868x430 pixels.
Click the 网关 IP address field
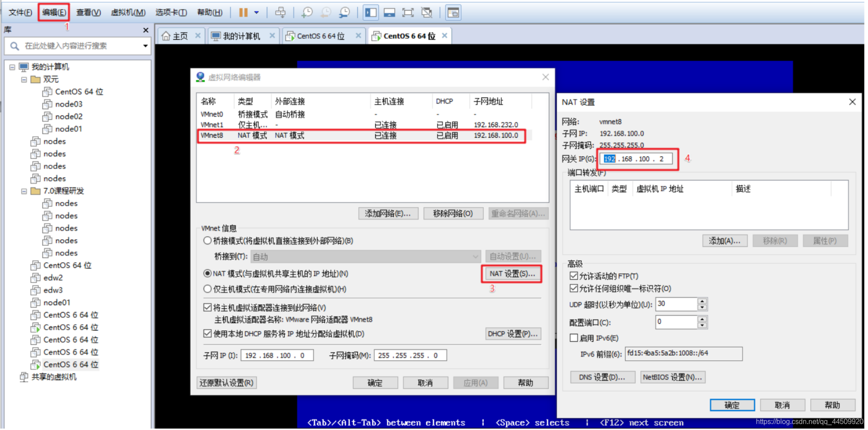636,159
